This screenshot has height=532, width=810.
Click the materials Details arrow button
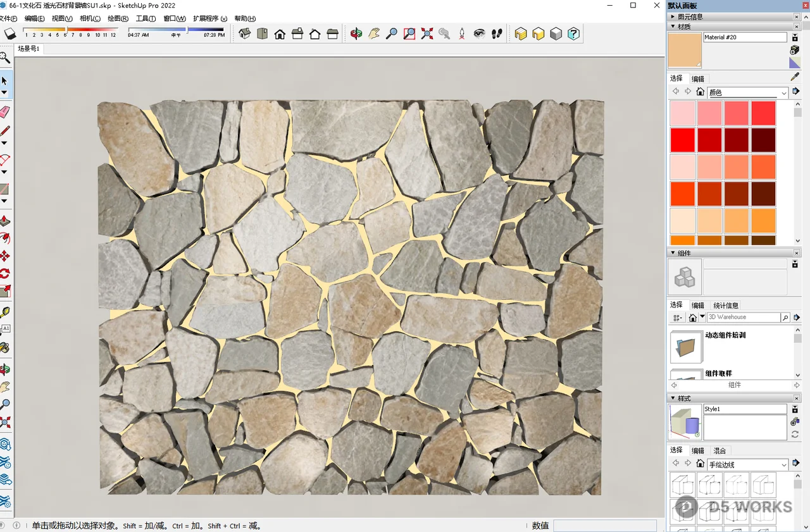[795, 92]
